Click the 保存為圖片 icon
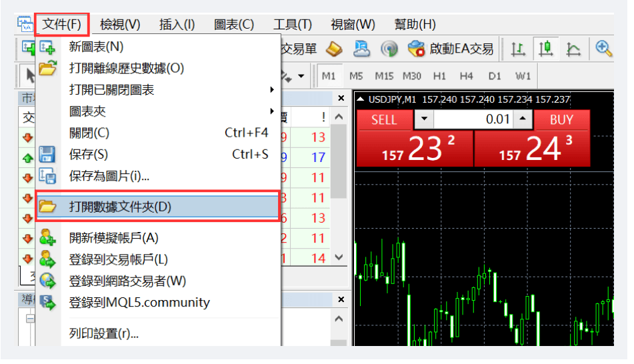This screenshot has width=634, height=364. [x=47, y=176]
